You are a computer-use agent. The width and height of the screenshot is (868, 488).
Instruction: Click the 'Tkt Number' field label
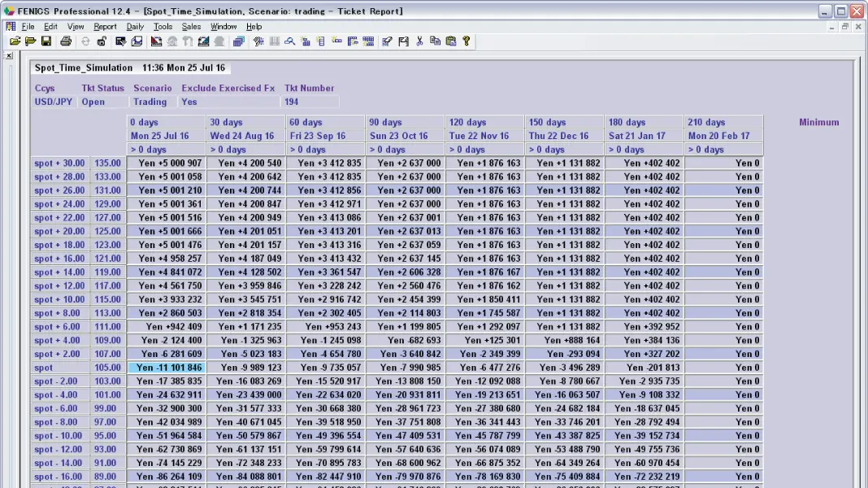(309, 88)
